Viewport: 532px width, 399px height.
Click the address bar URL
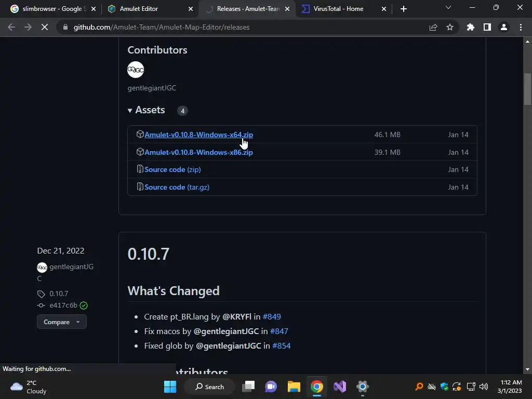(x=162, y=27)
